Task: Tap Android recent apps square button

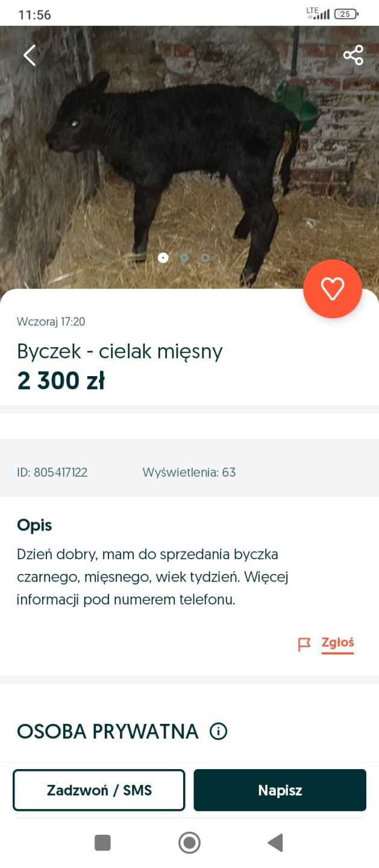Action: (x=102, y=842)
